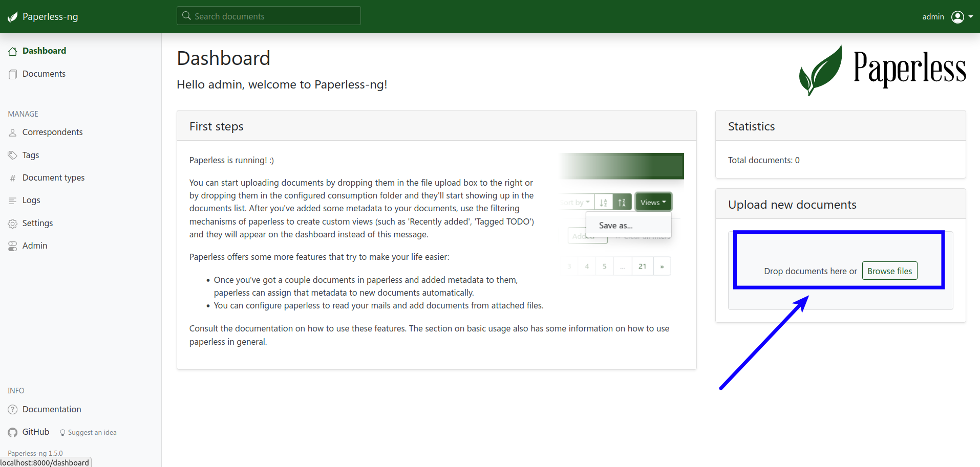Open the Settings page
The height and width of the screenshot is (467, 980).
pos(37,223)
